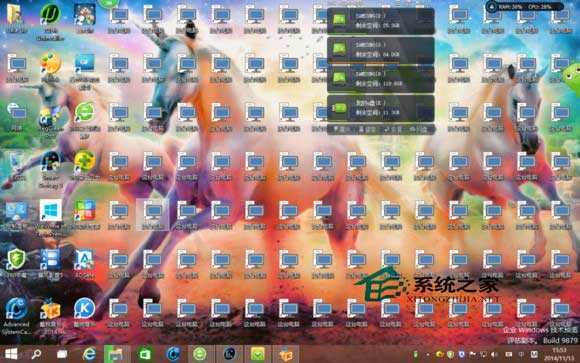Open drive panel showing 25.0GB free space
The image size is (580, 363).
[381, 21]
